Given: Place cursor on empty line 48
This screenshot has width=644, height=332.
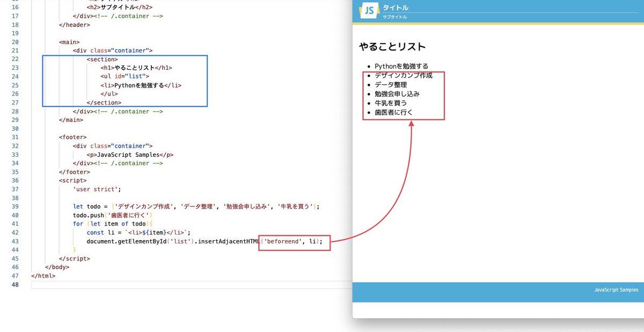Looking at the screenshot, I should [x=191, y=285].
